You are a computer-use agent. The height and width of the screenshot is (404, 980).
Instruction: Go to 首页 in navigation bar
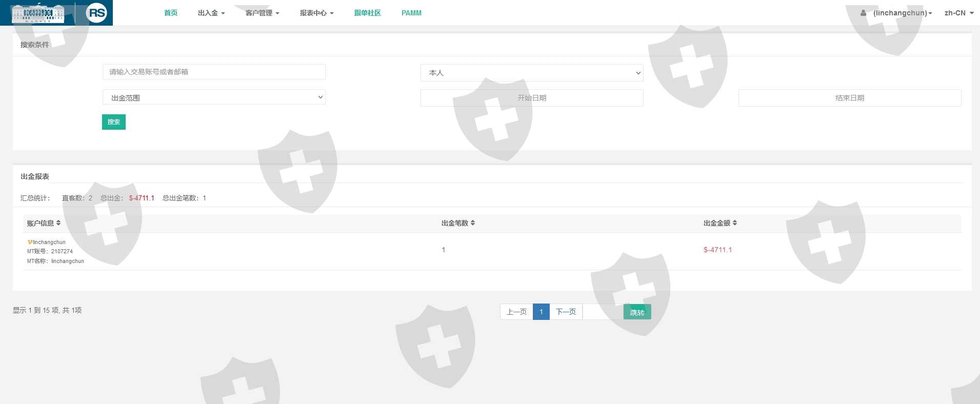click(171, 13)
